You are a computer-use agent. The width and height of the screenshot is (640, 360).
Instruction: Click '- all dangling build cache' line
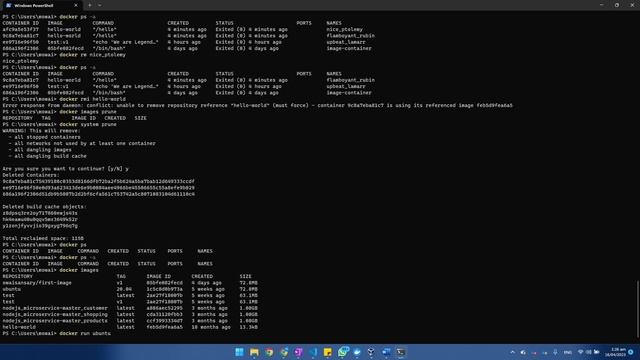point(47,156)
